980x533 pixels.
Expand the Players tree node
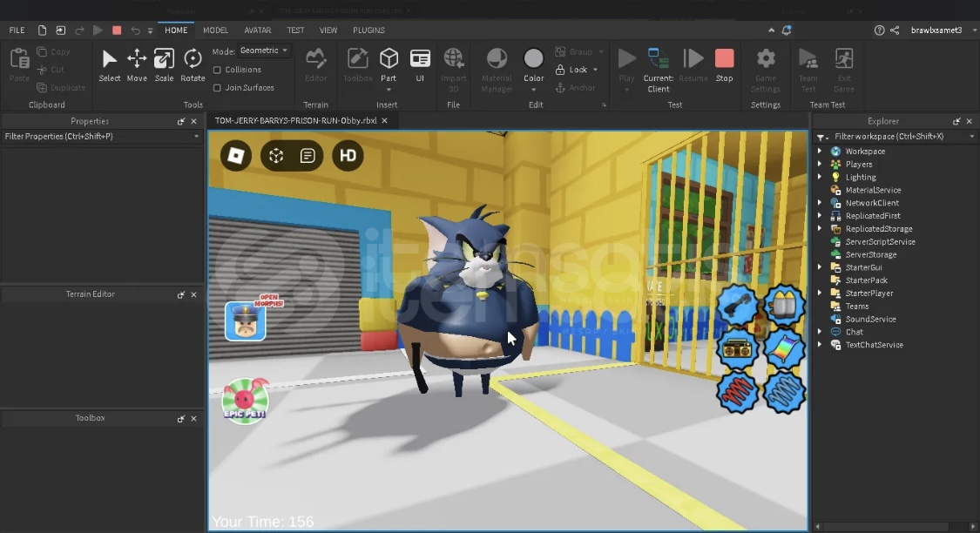(x=820, y=165)
